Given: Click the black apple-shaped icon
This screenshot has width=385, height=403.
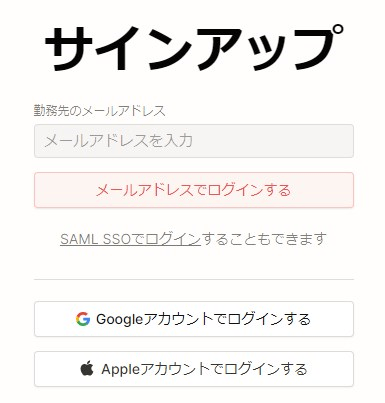Looking at the screenshot, I should (87, 369).
